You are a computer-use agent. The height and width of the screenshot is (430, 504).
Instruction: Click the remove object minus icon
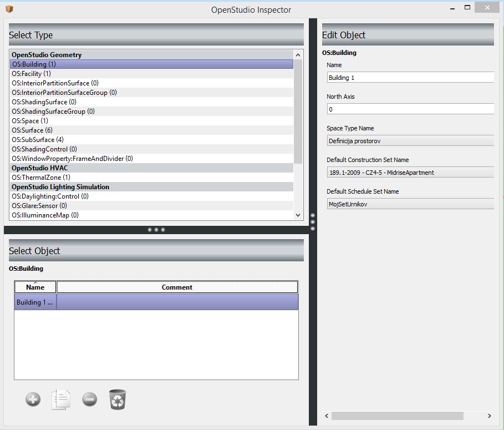tap(89, 399)
